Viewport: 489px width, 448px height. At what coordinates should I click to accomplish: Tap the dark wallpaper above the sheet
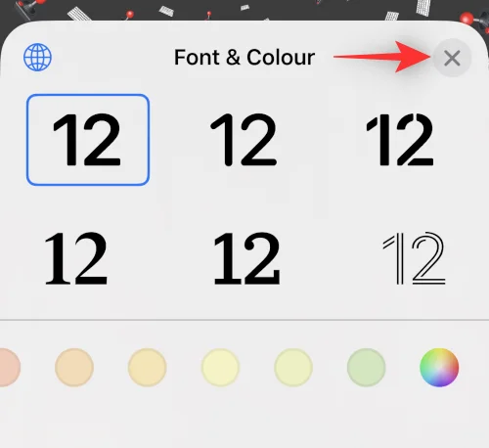click(x=244, y=9)
